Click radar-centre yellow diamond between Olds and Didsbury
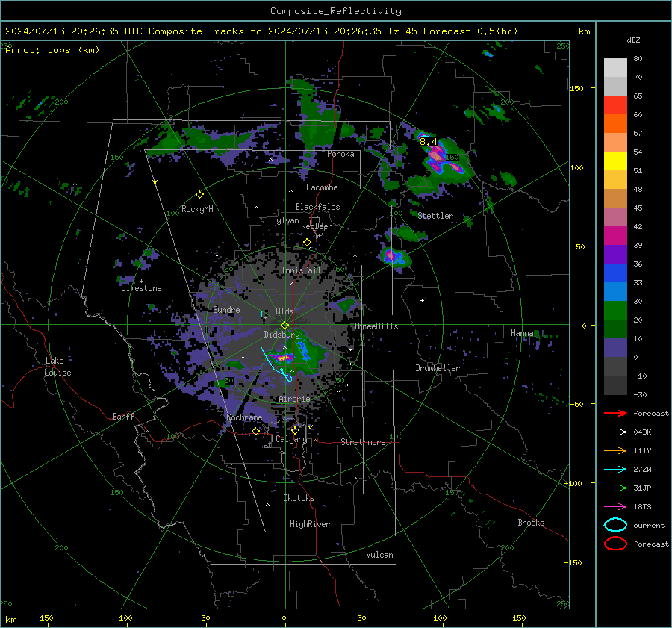This screenshot has height=628, width=672. click(284, 325)
